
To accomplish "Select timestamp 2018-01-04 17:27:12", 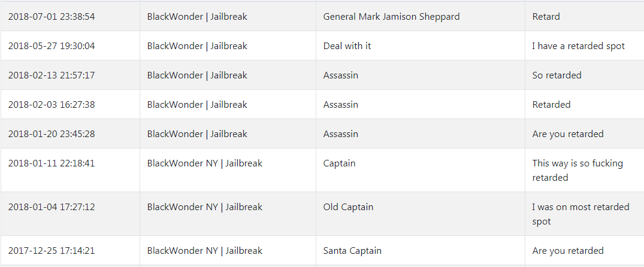I will (52, 207).
